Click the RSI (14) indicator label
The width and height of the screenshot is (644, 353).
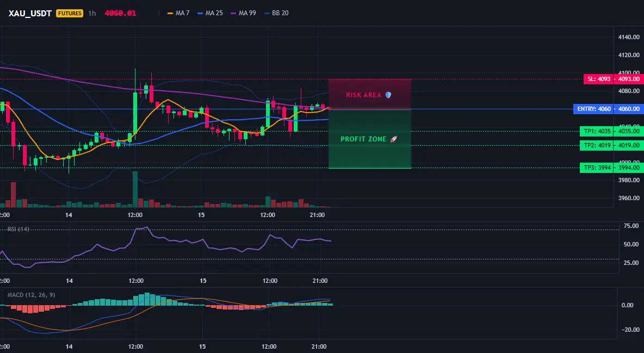18,229
